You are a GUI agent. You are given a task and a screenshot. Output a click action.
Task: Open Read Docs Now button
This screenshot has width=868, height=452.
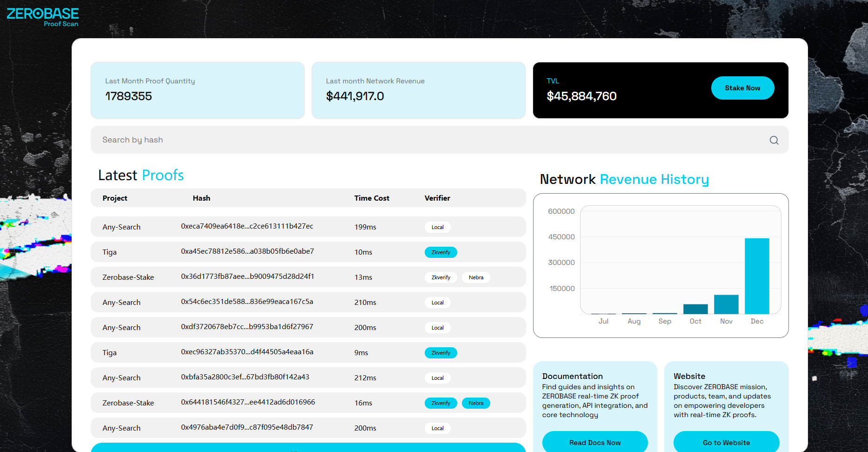pos(595,442)
